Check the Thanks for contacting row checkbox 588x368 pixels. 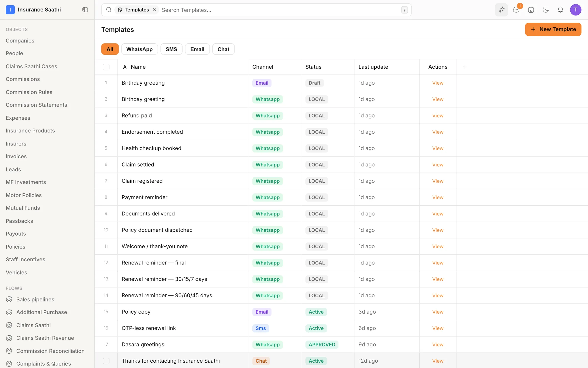[x=106, y=361]
